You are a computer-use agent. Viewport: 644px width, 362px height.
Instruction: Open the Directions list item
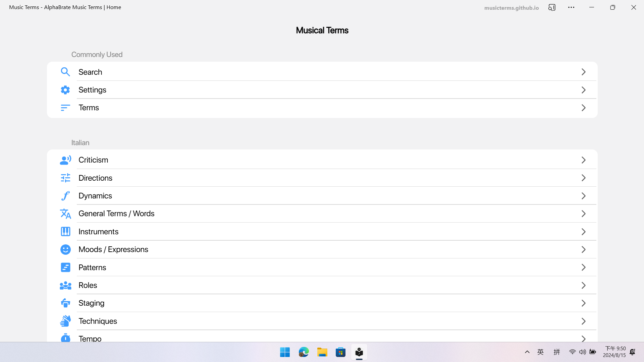96,178
